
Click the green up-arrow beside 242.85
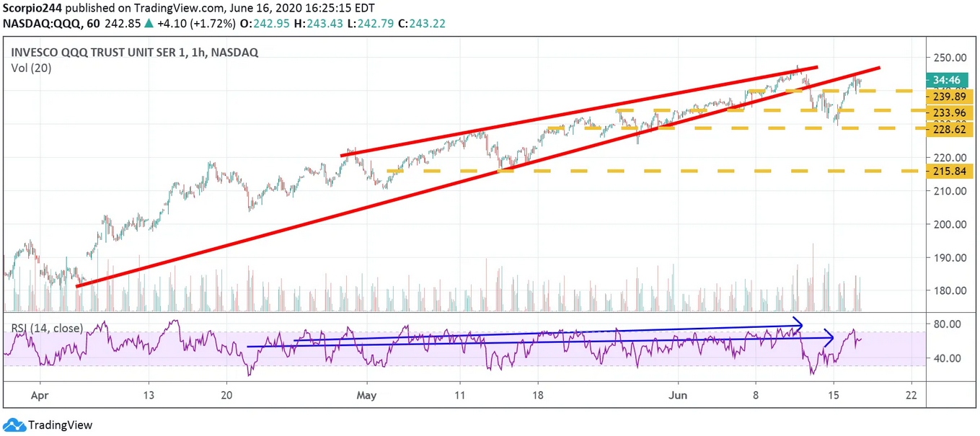(149, 23)
